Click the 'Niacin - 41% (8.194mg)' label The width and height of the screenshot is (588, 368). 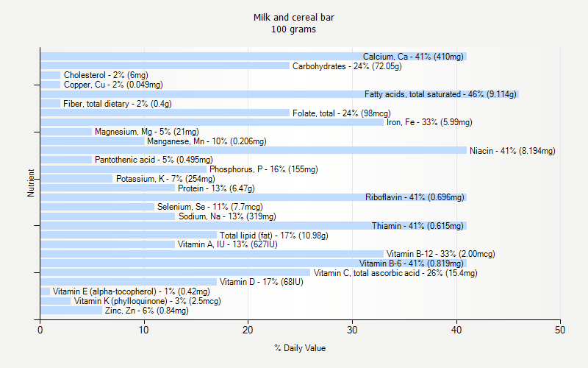pos(512,151)
